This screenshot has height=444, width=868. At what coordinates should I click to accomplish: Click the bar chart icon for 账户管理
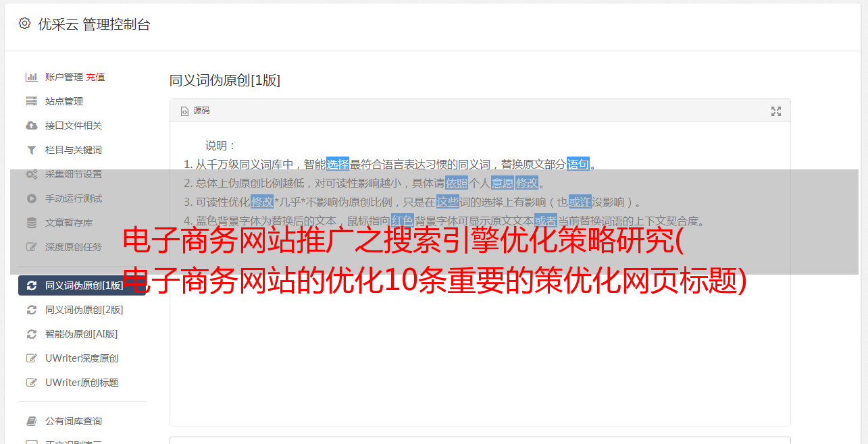31,77
